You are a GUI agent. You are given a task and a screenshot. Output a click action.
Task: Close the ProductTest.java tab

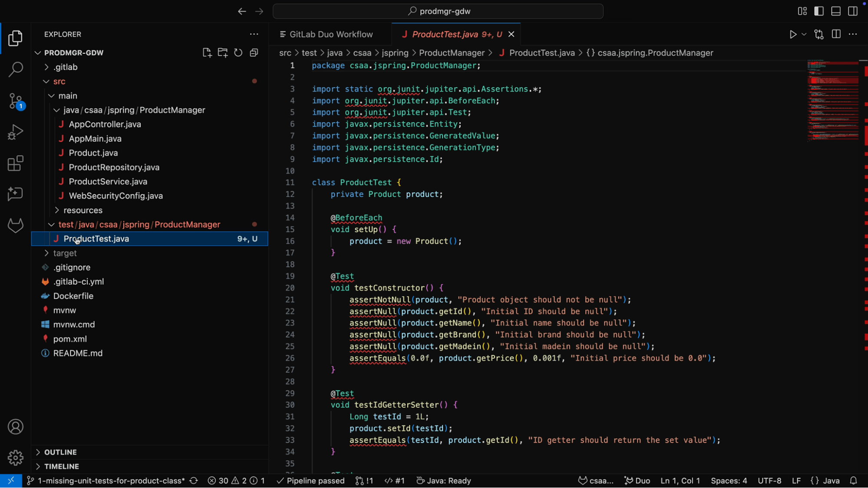point(511,34)
